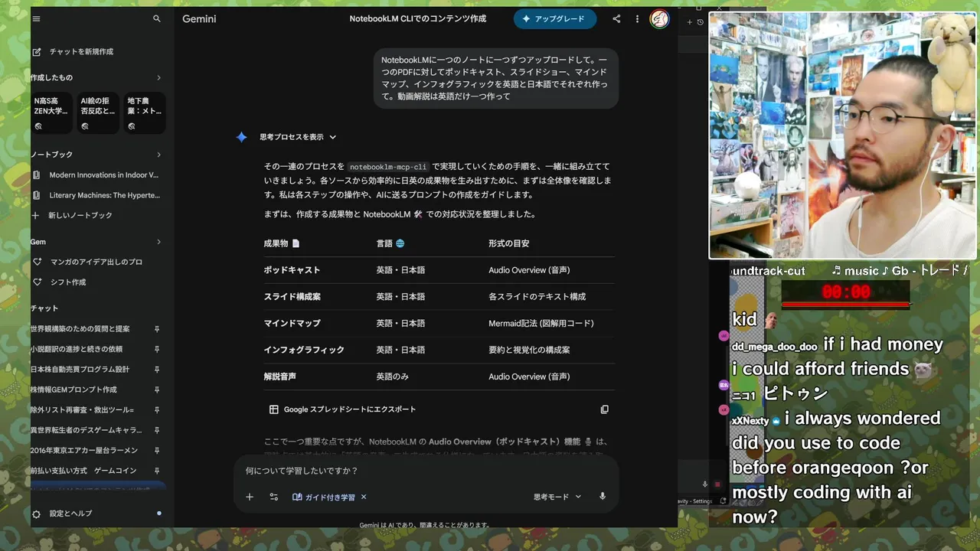Open chat 異世界転生者のデスゲームキャラ

[x=87, y=430]
